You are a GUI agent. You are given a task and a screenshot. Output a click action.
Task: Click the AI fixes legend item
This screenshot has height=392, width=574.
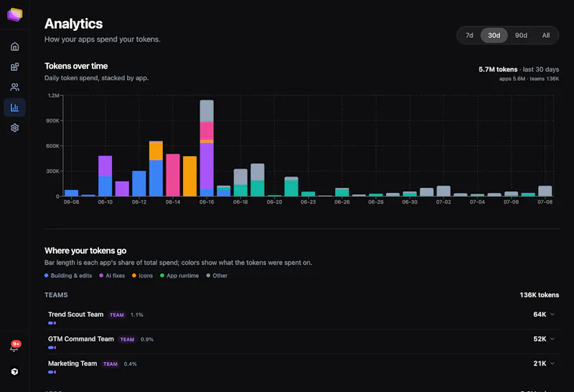click(112, 276)
